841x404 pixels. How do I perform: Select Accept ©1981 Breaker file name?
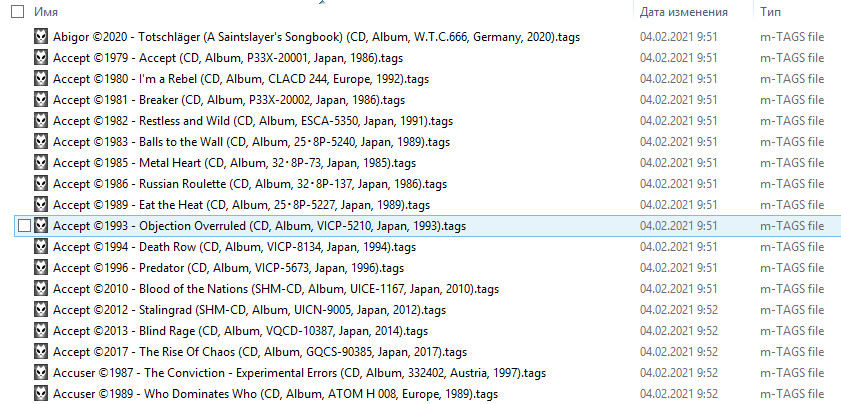pos(229,100)
